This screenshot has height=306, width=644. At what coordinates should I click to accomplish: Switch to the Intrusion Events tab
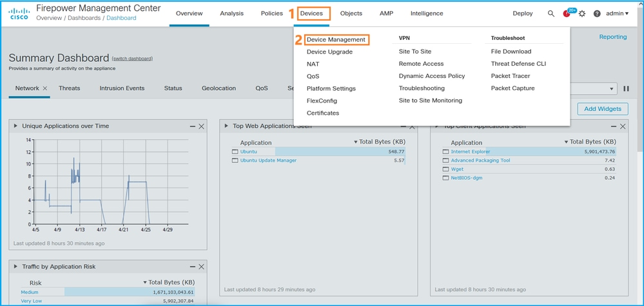click(x=122, y=88)
